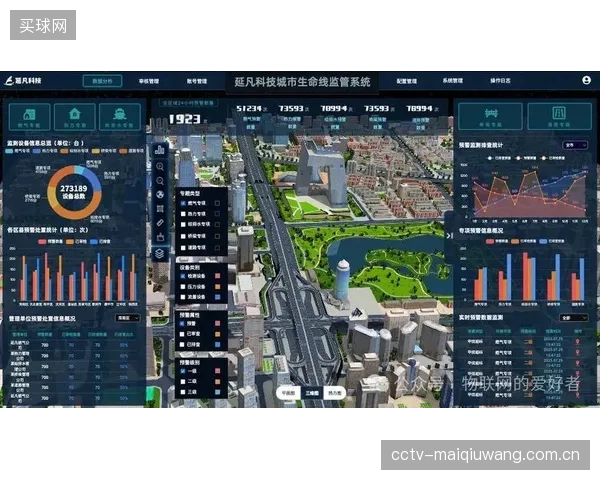Switch map to 热力图 mode
The width and height of the screenshot is (600, 480).
335,393
